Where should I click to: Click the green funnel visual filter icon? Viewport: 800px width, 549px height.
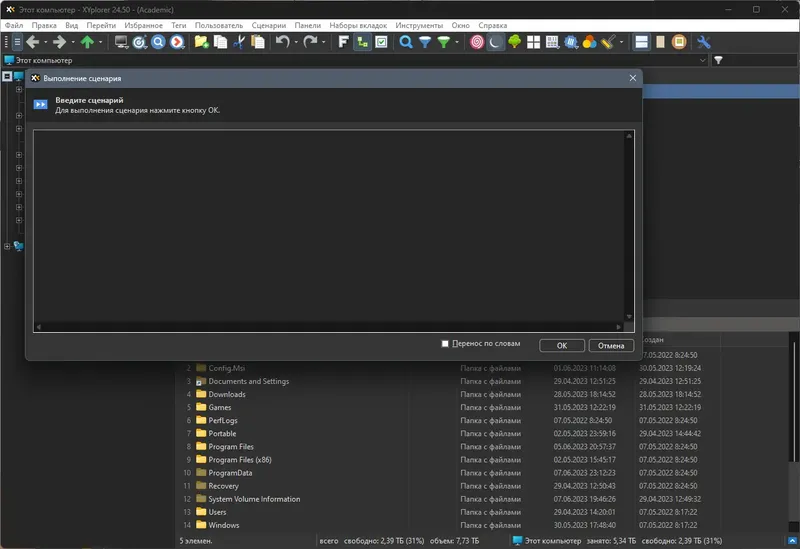point(443,42)
